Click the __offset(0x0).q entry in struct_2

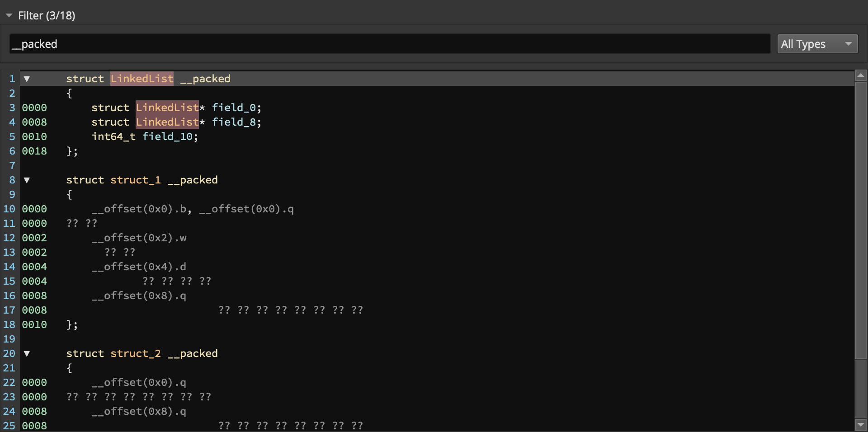[x=139, y=383]
